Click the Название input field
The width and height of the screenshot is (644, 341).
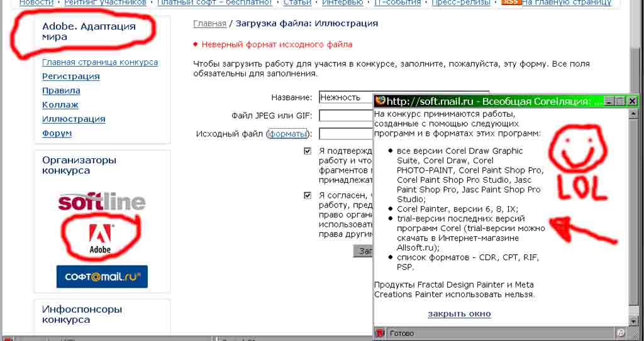[x=346, y=97]
